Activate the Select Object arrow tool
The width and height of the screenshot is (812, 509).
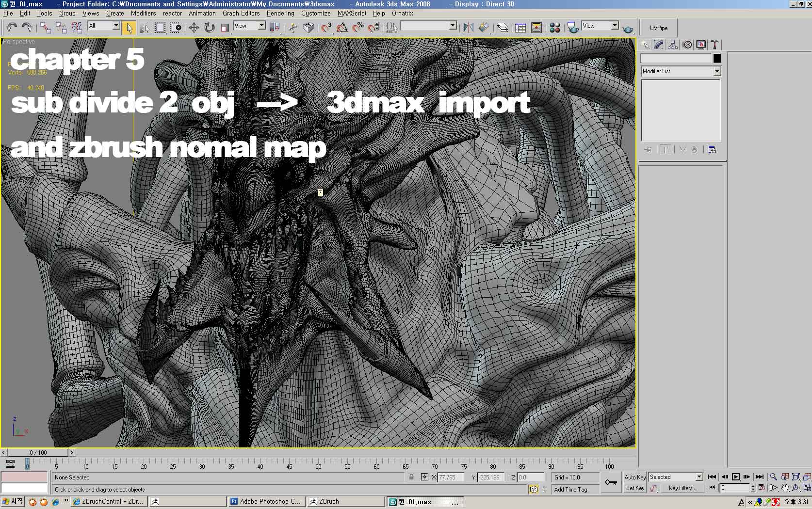click(x=129, y=28)
